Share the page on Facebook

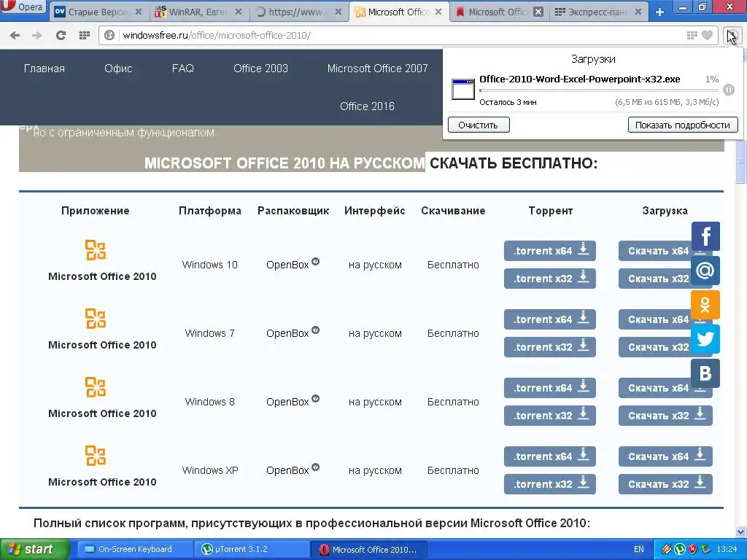(705, 236)
